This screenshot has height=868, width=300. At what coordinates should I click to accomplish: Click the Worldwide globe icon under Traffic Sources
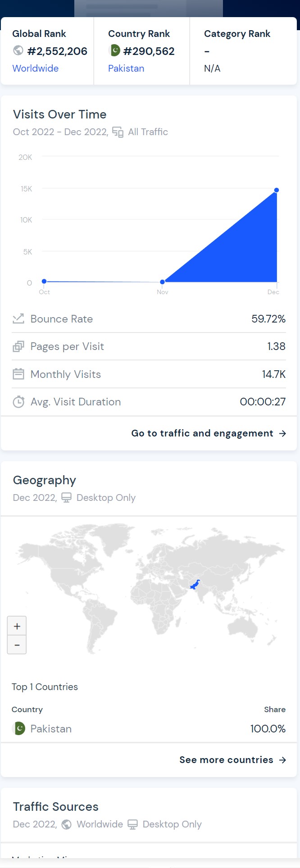66,824
